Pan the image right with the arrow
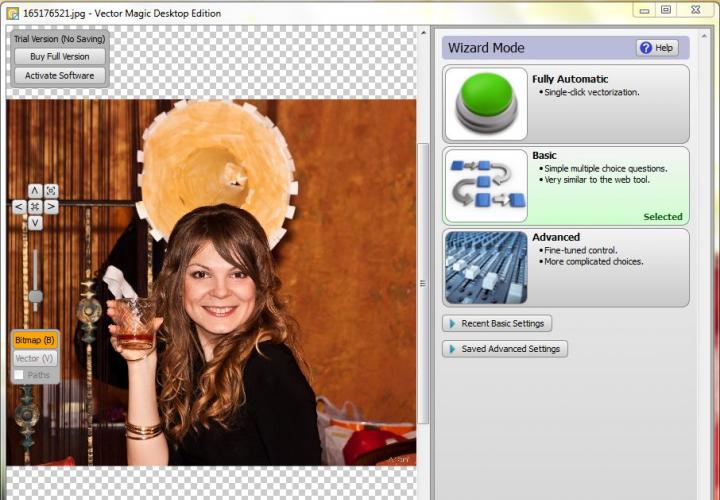The height and width of the screenshot is (500, 720). (51, 206)
